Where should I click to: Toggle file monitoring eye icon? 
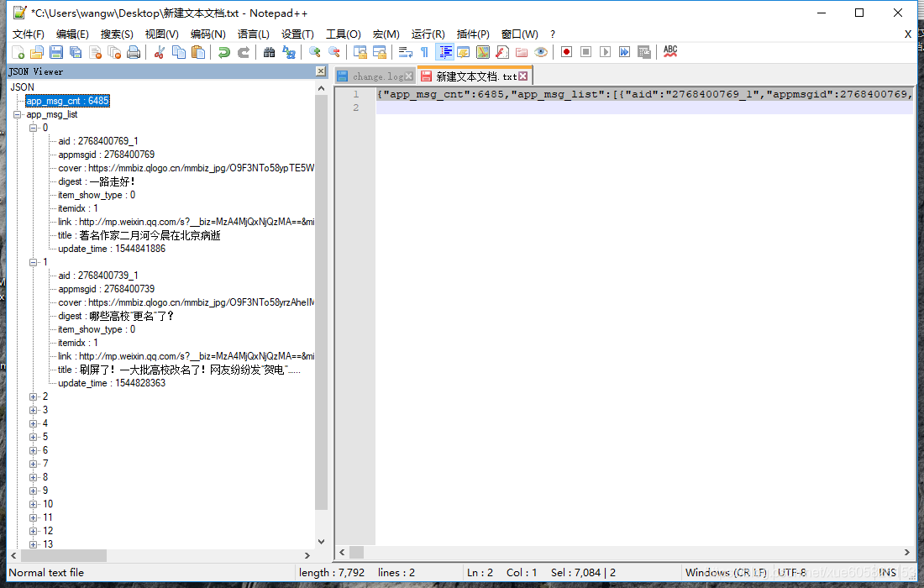(x=541, y=52)
